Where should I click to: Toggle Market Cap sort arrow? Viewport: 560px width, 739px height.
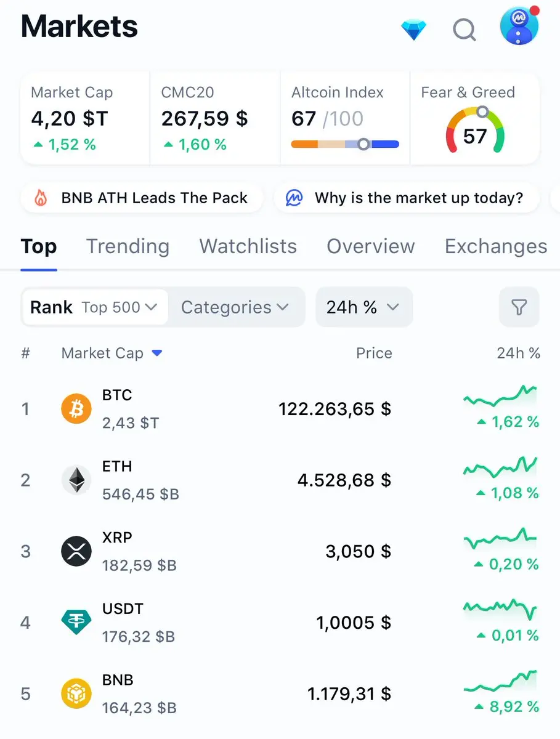click(156, 353)
